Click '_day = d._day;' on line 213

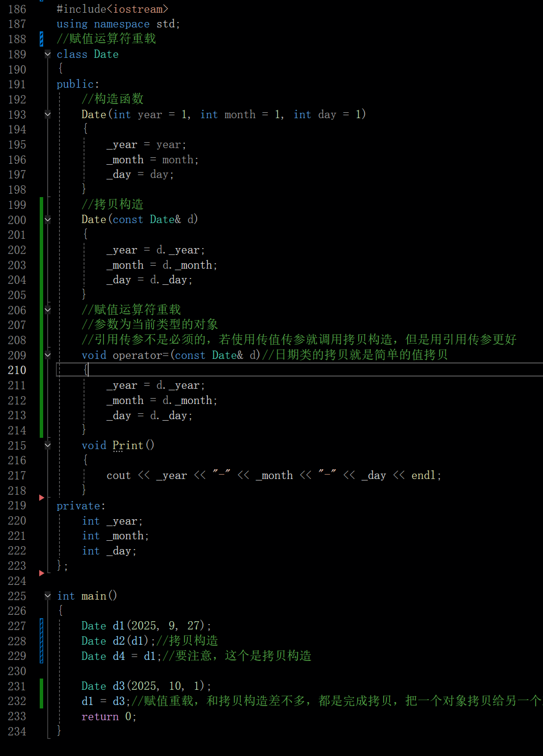150,416
